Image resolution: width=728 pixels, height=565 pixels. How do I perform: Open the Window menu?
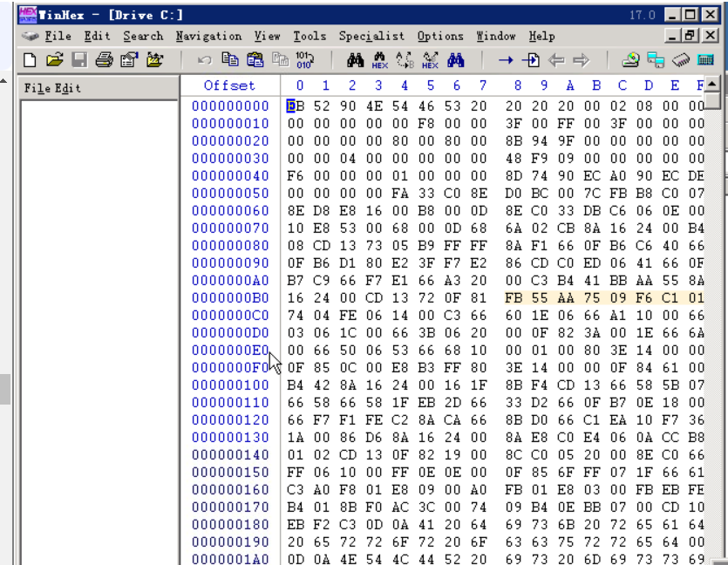[496, 37]
